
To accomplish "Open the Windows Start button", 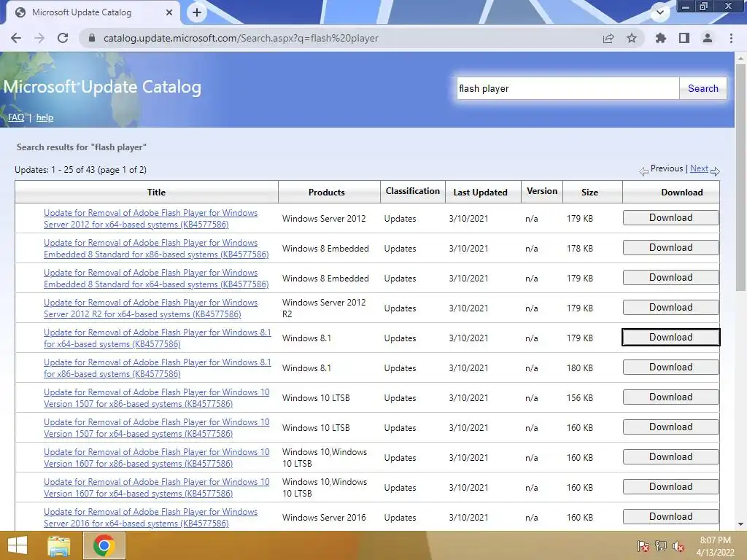I will click(x=18, y=545).
